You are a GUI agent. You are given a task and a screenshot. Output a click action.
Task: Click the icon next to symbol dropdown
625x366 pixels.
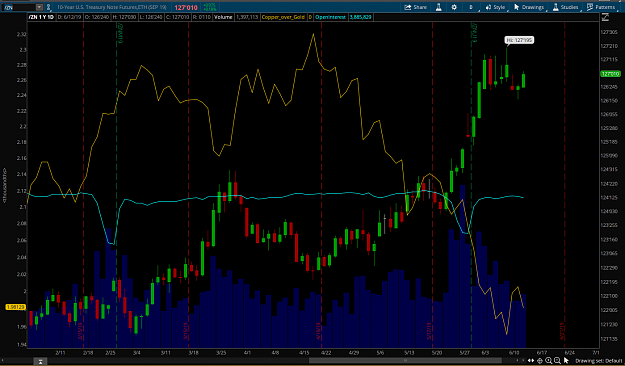[49, 7]
